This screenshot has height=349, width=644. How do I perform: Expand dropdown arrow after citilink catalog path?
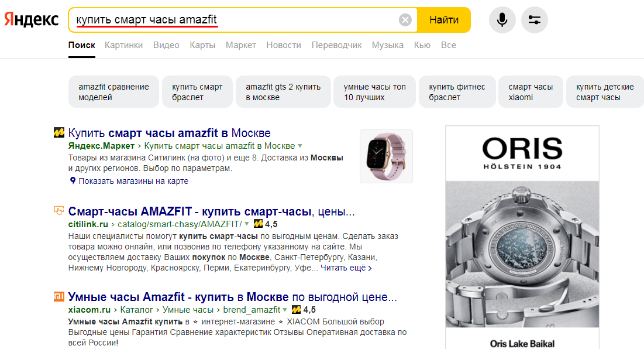point(247,224)
